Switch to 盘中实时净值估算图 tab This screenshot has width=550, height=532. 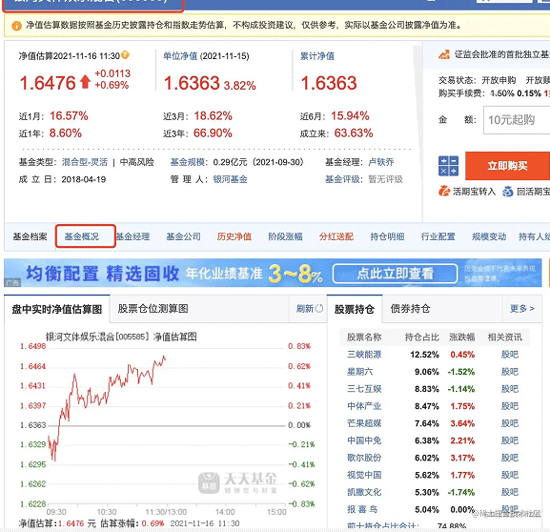point(57,309)
